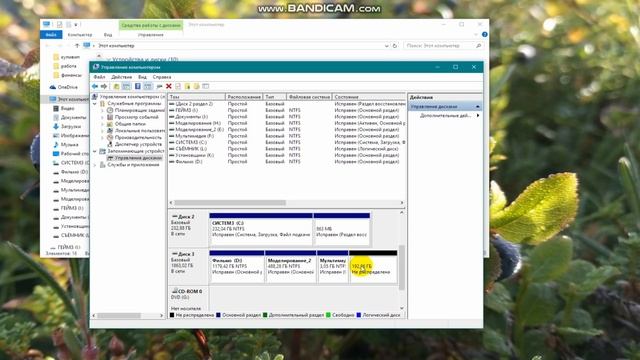Expand the Службы и приложения node arrow

[x=95, y=164]
